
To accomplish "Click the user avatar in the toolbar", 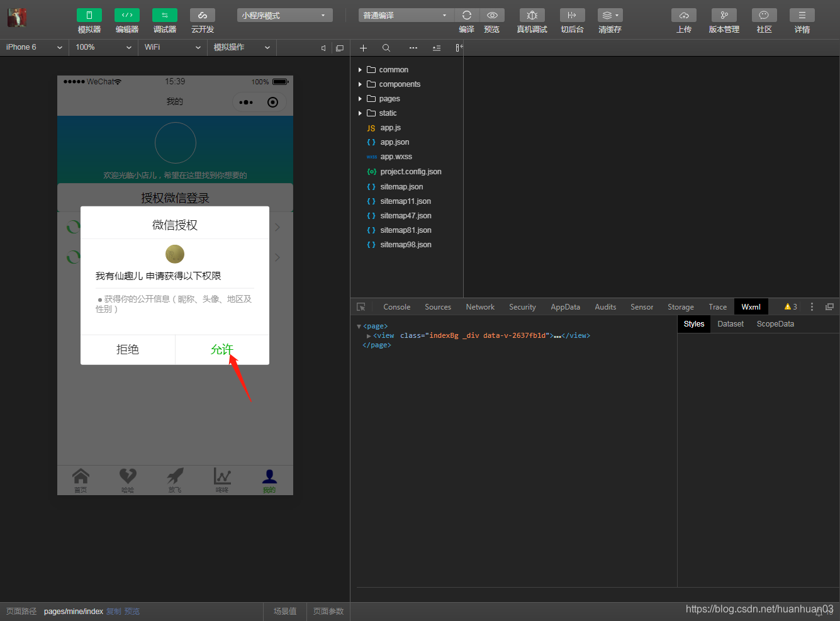I will click(x=17, y=18).
